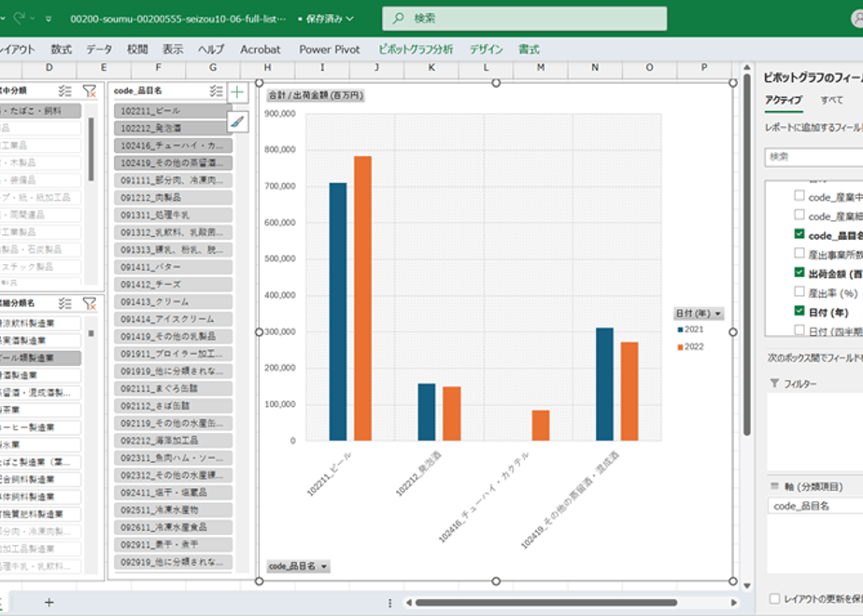The image size is (863, 616).
Task: Select slicer item 102212_発泡酒
Action: [173, 128]
